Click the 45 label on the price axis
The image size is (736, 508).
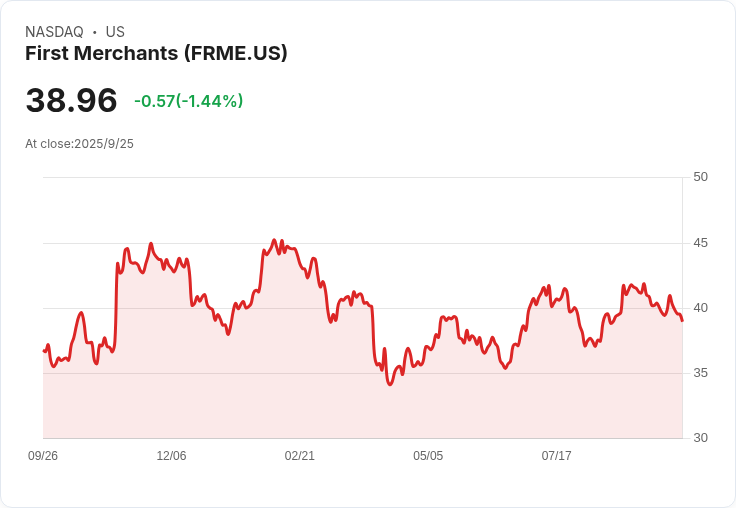(x=700, y=243)
